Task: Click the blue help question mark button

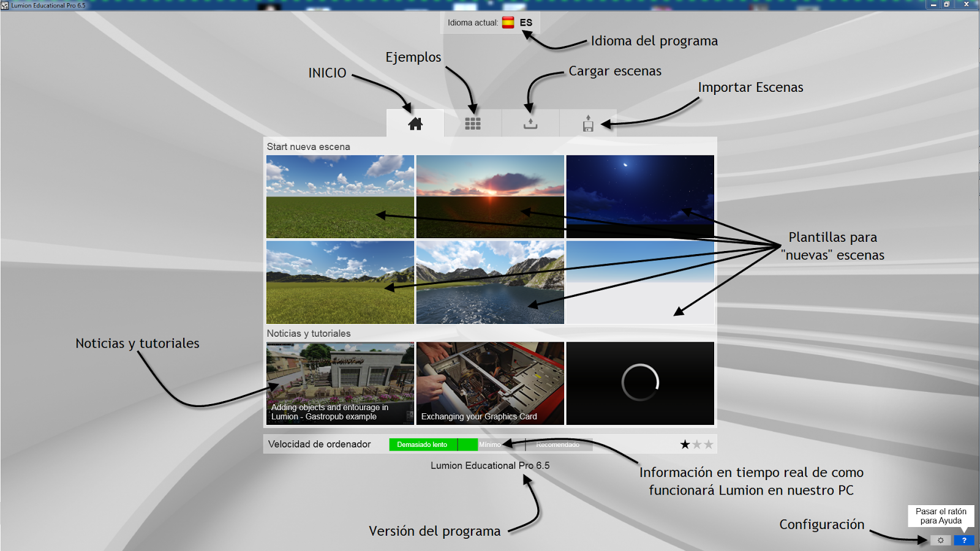Action: 964,540
